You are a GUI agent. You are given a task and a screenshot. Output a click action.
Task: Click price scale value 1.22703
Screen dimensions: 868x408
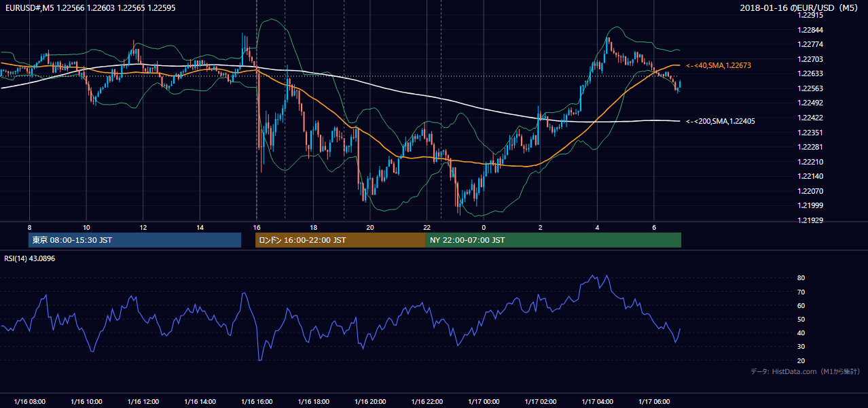click(x=812, y=59)
